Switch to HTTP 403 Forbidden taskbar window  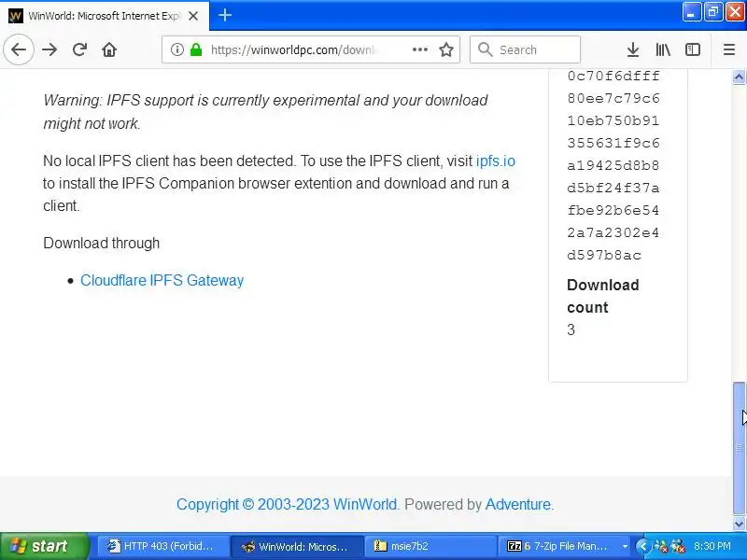(162, 546)
